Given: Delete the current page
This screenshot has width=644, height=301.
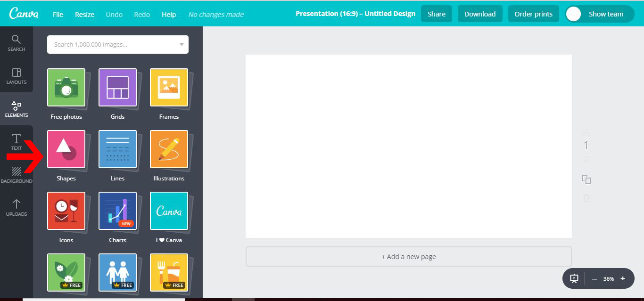Looking at the screenshot, I should pos(586,198).
